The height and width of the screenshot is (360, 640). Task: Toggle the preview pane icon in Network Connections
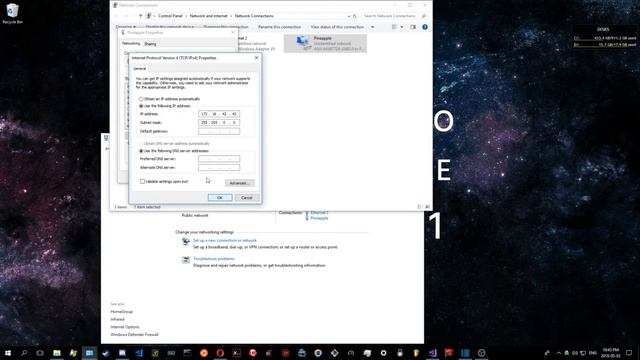click(x=413, y=27)
